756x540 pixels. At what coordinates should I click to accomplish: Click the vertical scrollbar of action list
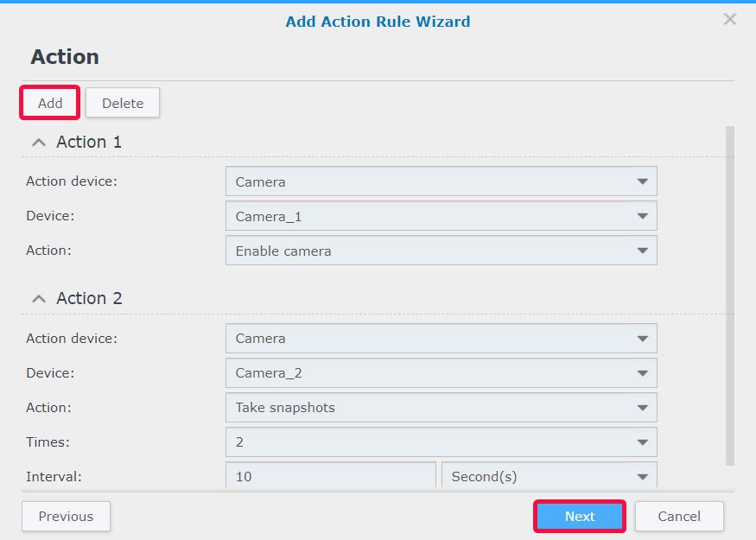click(x=730, y=295)
